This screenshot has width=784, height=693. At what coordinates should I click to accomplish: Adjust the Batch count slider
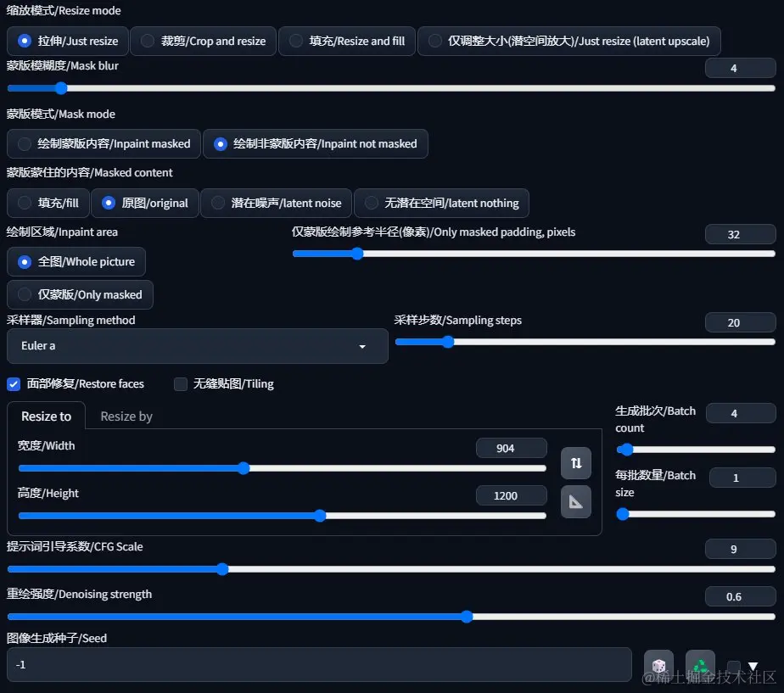[x=696, y=450]
